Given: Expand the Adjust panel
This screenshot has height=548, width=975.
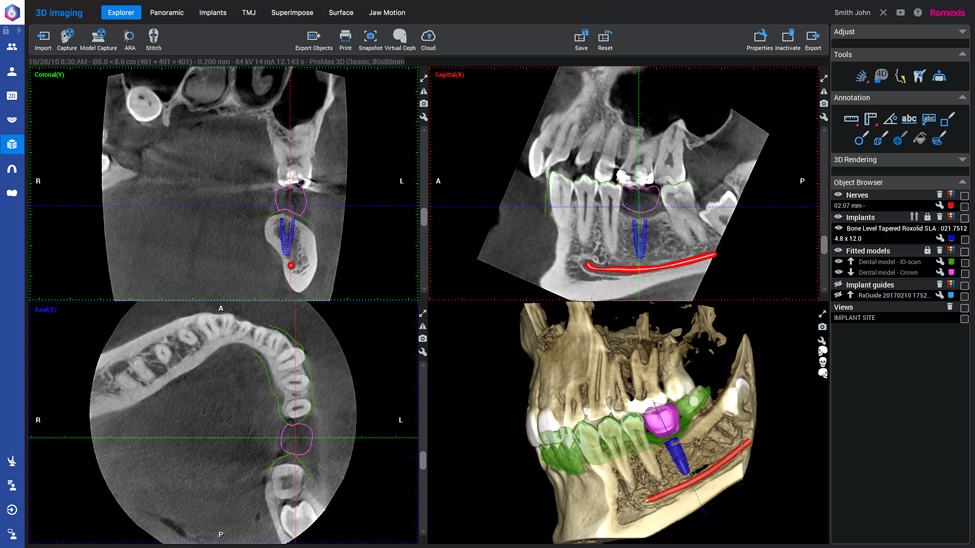Looking at the screenshot, I should [x=962, y=32].
